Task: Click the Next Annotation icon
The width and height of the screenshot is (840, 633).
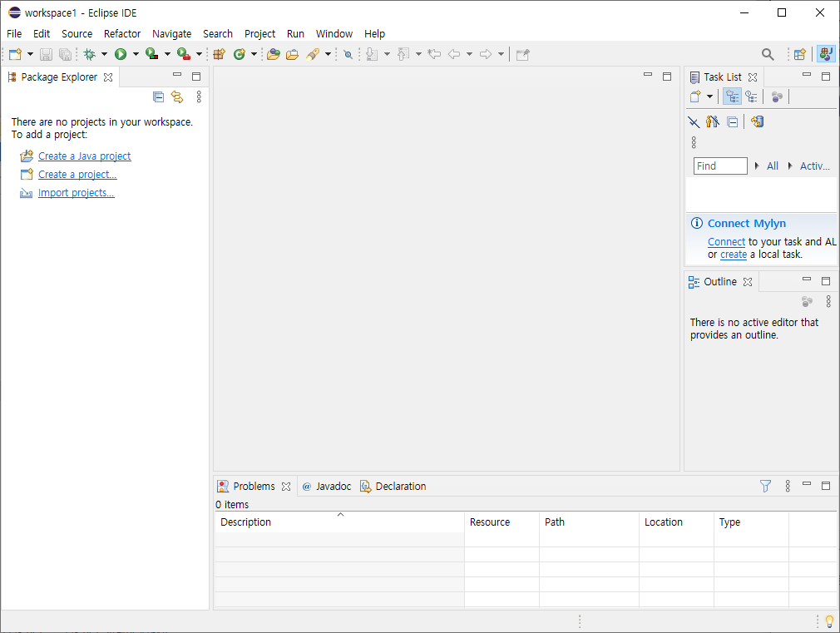Action: (x=372, y=54)
